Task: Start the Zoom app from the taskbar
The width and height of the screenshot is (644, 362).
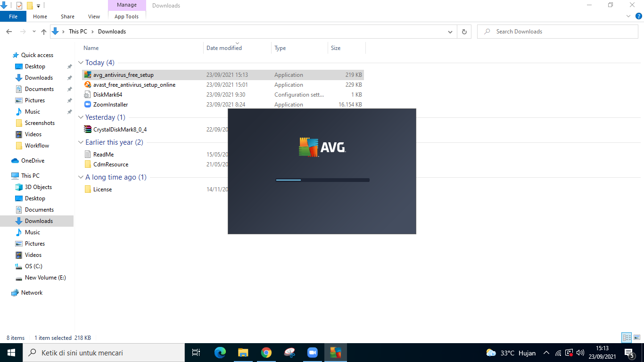Action: point(312,352)
